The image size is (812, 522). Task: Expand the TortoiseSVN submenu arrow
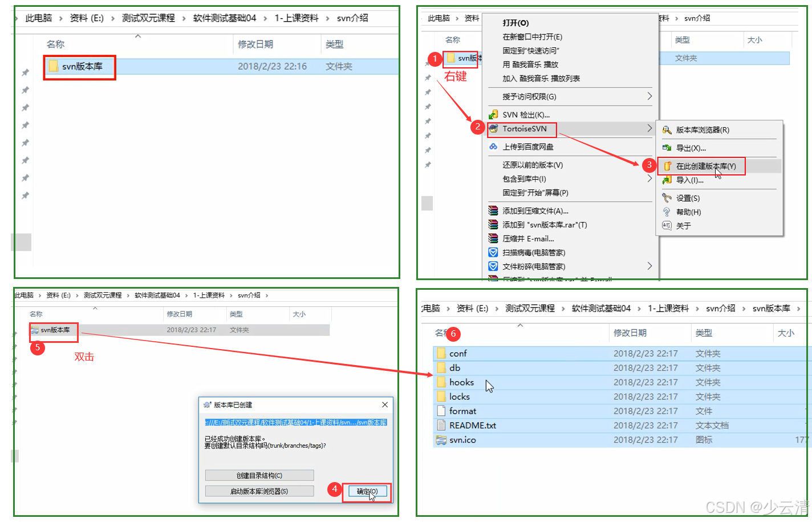point(649,128)
